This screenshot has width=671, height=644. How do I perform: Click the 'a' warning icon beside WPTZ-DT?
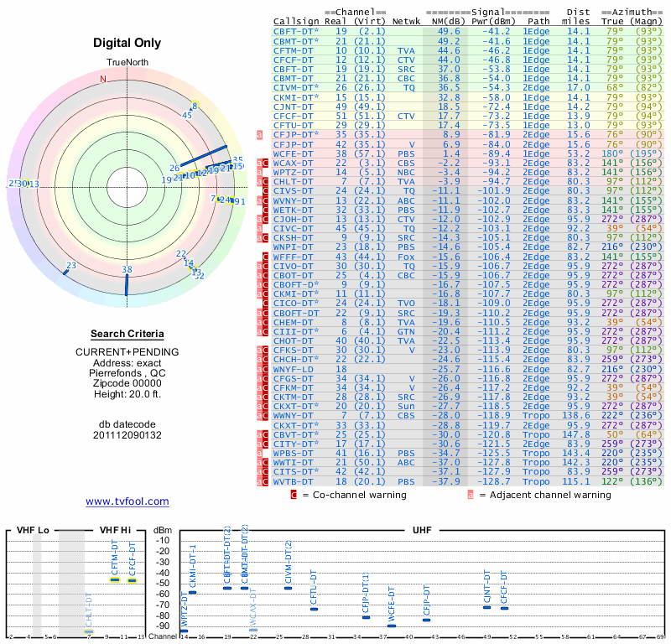pyautogui.click(x=259, y=172)
